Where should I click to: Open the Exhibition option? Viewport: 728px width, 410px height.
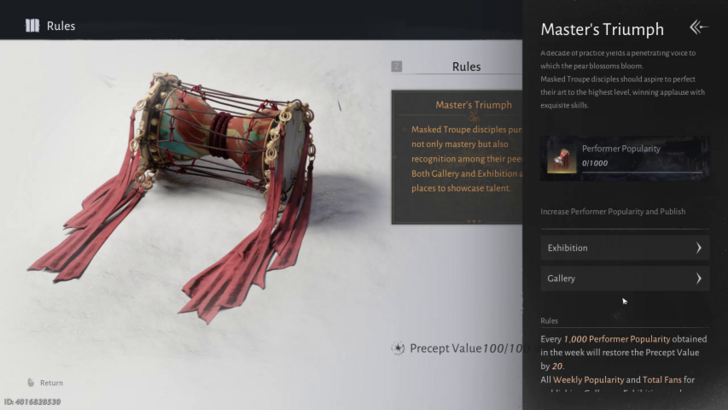[x=625, y=248]
